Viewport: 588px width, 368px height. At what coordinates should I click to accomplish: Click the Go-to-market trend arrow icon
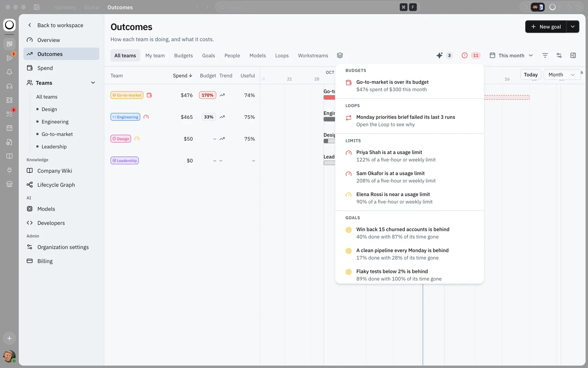point(222,95)
